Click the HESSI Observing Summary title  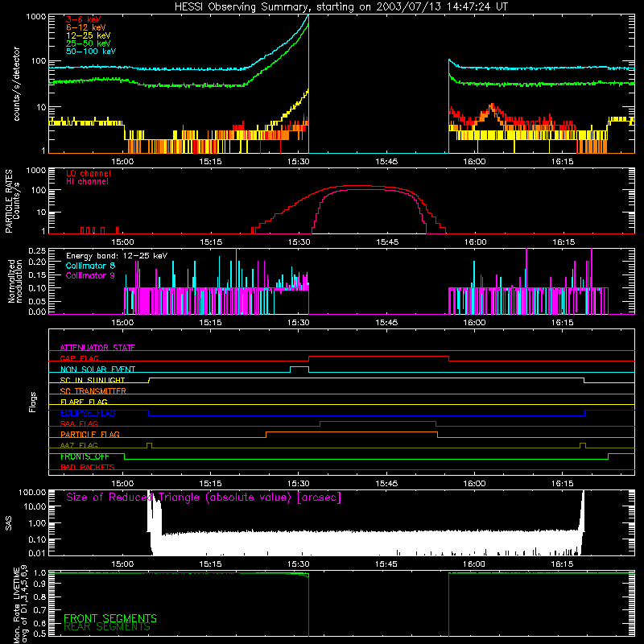[341, 6]
